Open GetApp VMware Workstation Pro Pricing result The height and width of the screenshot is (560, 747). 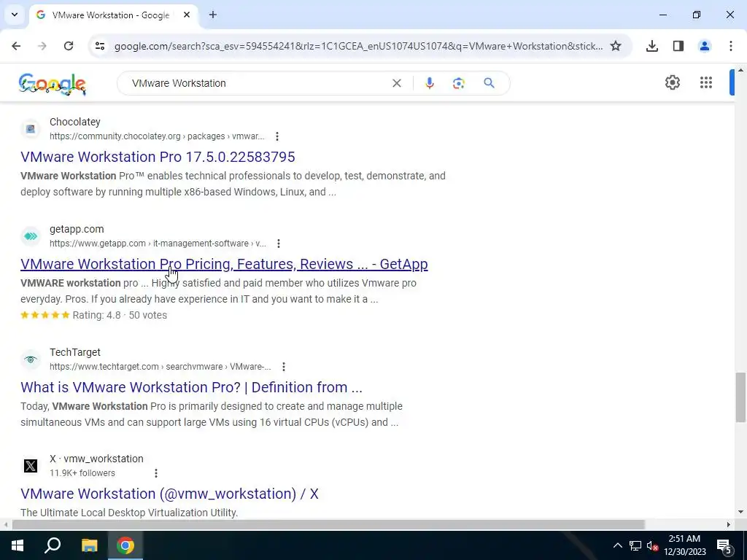pyautogui.click(x=224, y=264)
